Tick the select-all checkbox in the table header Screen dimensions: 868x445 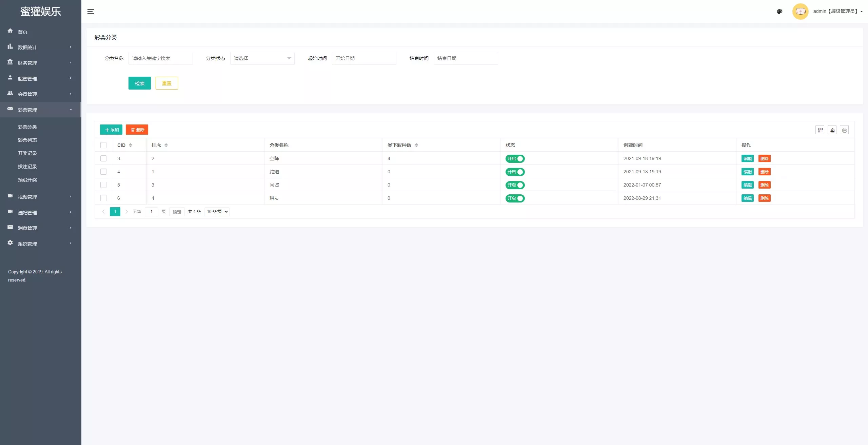(103, 145)
